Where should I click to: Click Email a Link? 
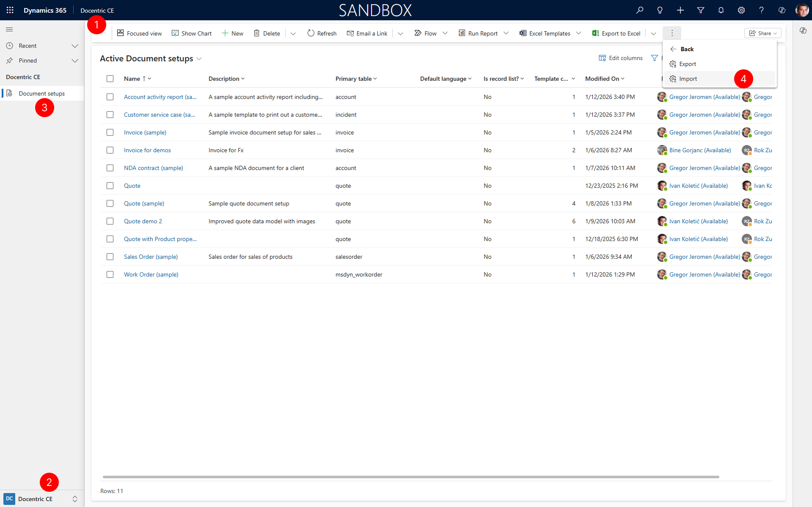click(x=367, y=33)
